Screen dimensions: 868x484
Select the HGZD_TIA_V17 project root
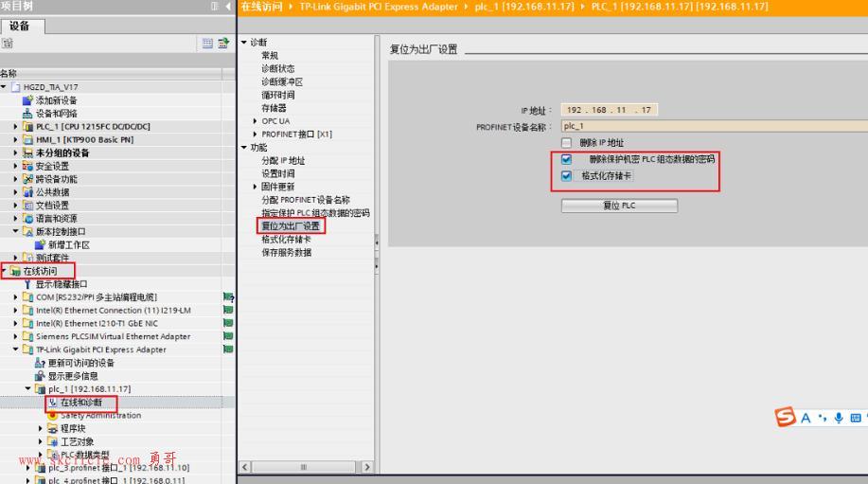[50, 87]
